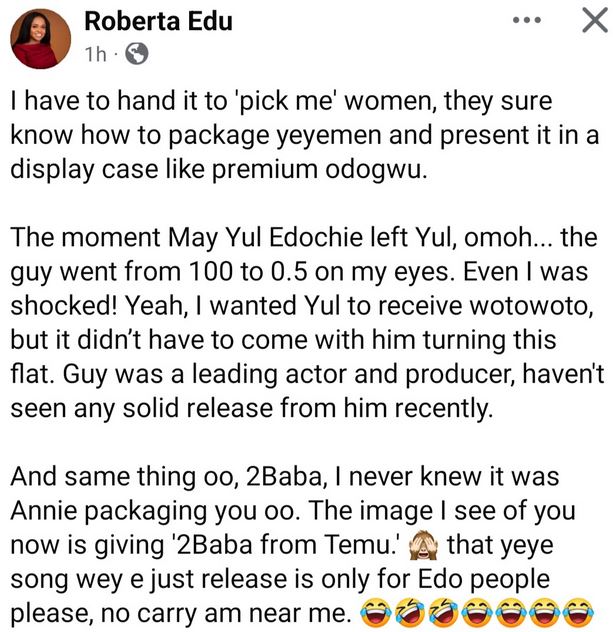The image size is (613, 632).
Task: Click the second emoji in the laughing row
Action: (409, 609)
